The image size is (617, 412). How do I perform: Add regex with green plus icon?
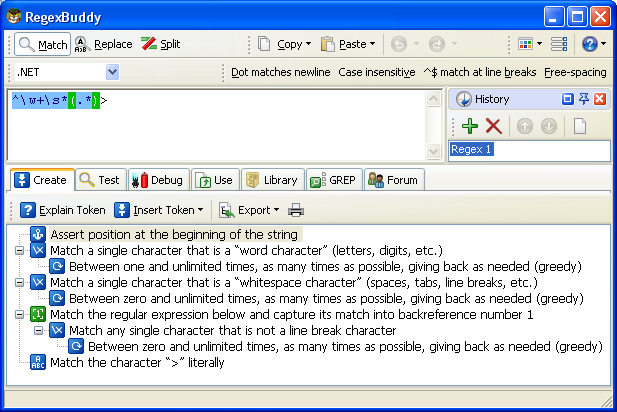coord(470,126)
